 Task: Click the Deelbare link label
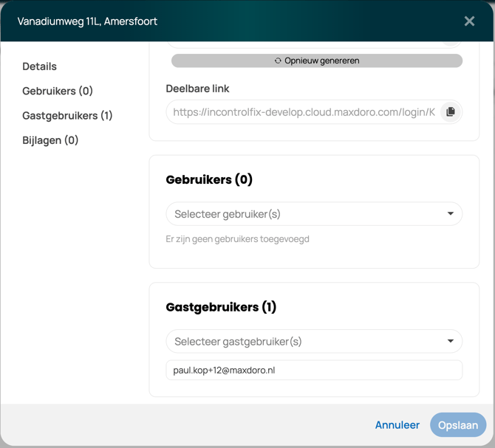197,89
